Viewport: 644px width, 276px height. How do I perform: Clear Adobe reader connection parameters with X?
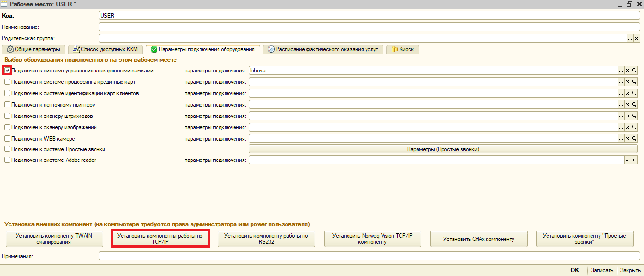coord(635,160)
